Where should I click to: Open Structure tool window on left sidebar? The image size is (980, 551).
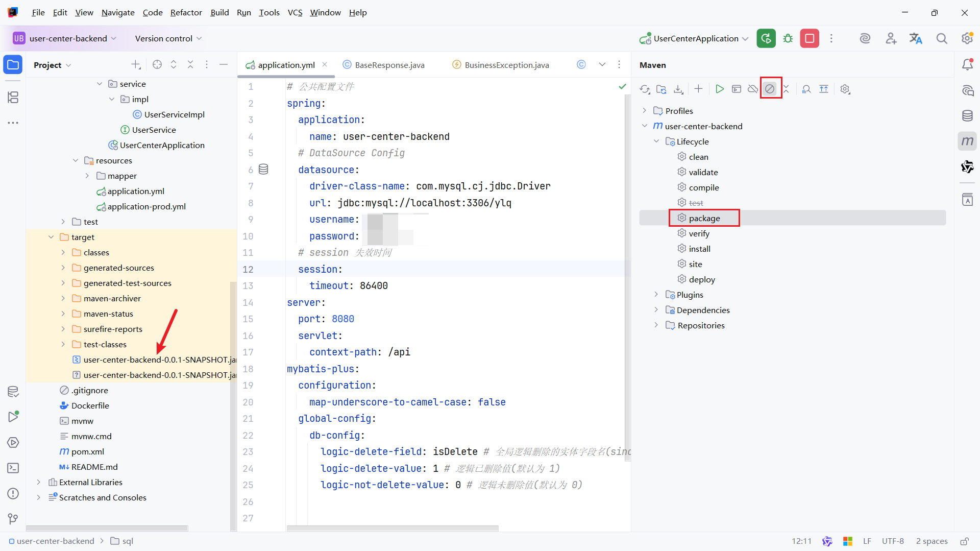(x=13, y=97)
